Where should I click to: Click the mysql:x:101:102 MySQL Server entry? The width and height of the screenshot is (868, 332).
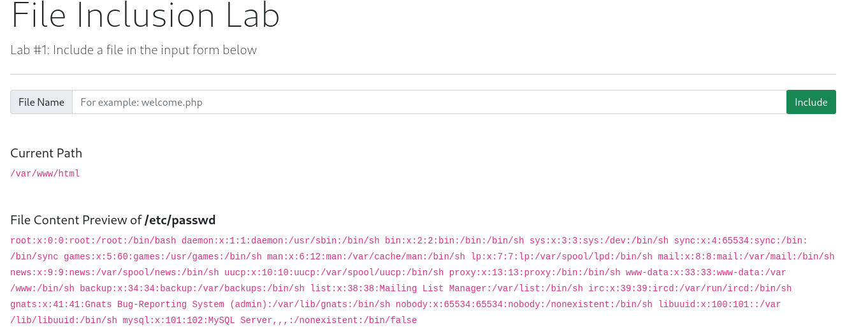(x=270, y=321)
